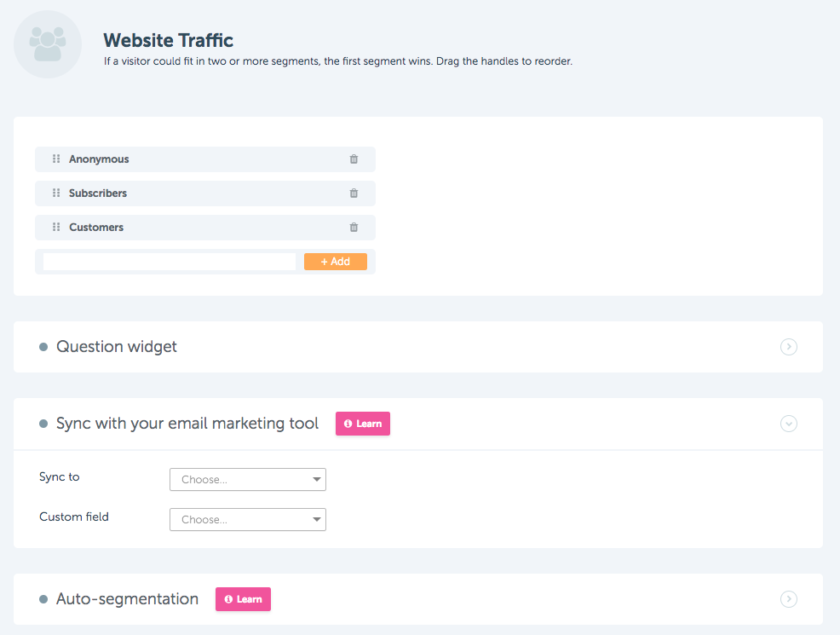Click the Question widget heading
This screenshot has height=635, width=840.
[116, 347]
